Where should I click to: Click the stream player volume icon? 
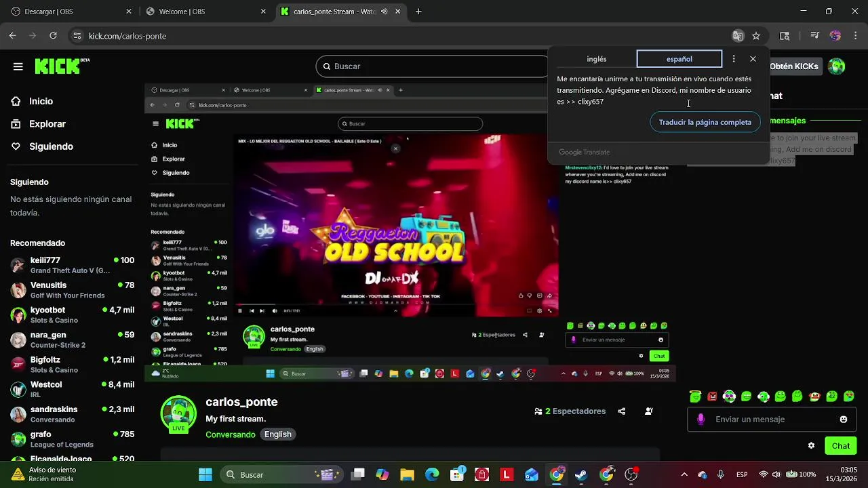click(x=275, y=311)
